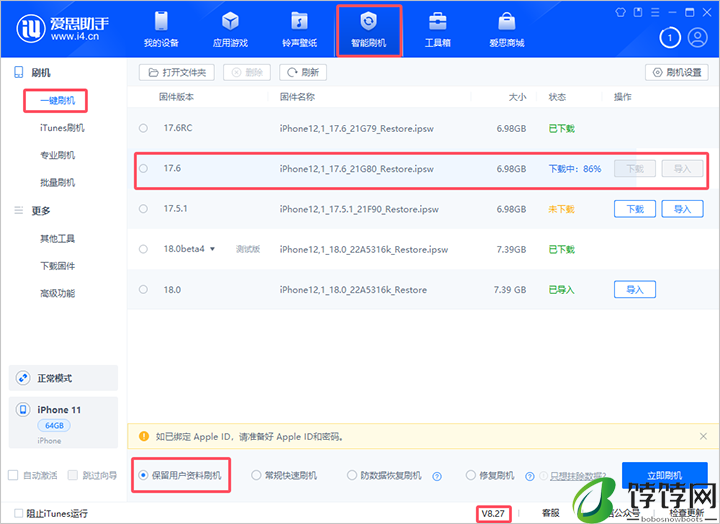Screen dimensions: 720x524
Task: Click the 64GB storage badge
Action: pyautogui.click(x=54, y=425)
